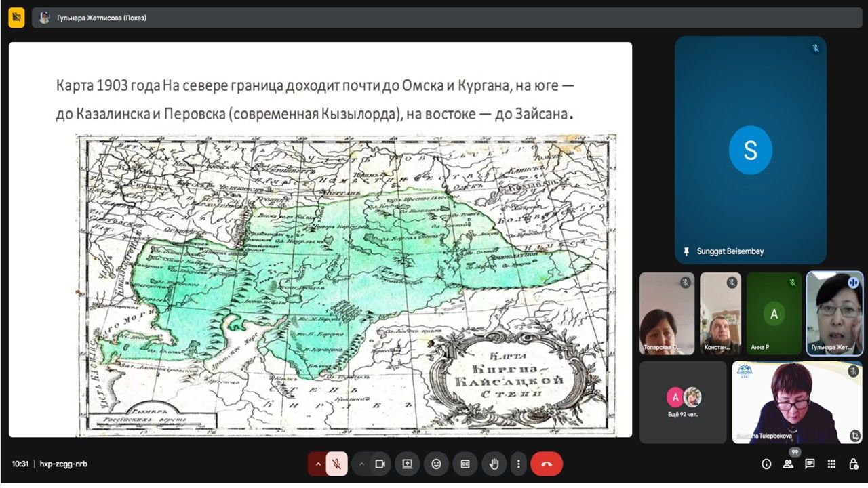This screenshot has width=868, height=488.
Task: Open the activities grid icon
Action: pyautogui.click(x=831, y=464)
